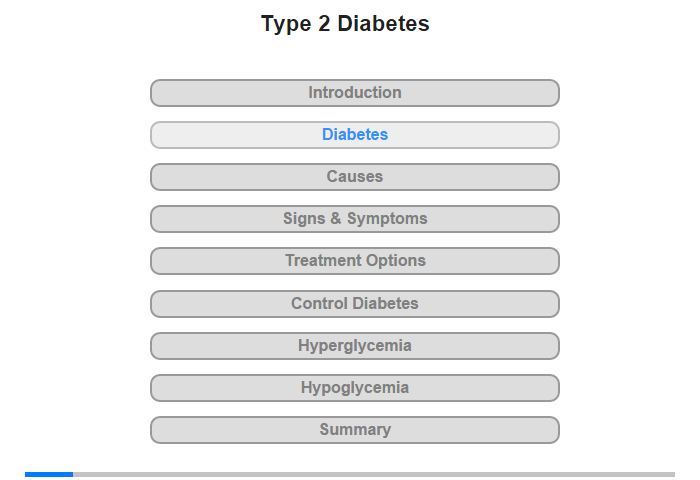The width and height of the screenshot is (700, 480).
Task: Choose Control Diabetes from the list
Action: tap(354, 303)
